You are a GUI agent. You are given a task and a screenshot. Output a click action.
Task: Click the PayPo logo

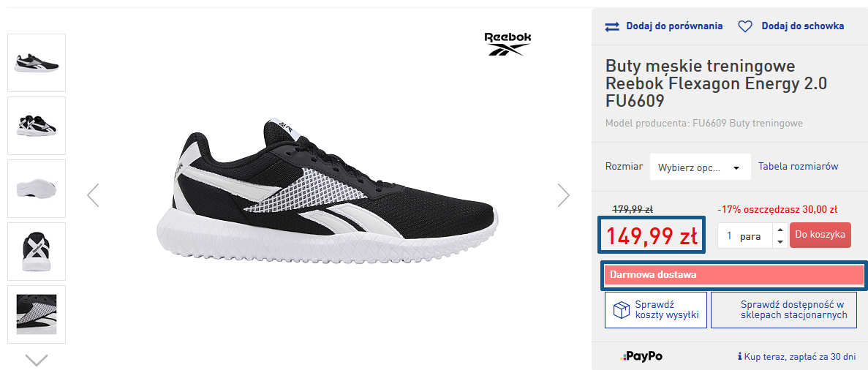pos(642,356)
